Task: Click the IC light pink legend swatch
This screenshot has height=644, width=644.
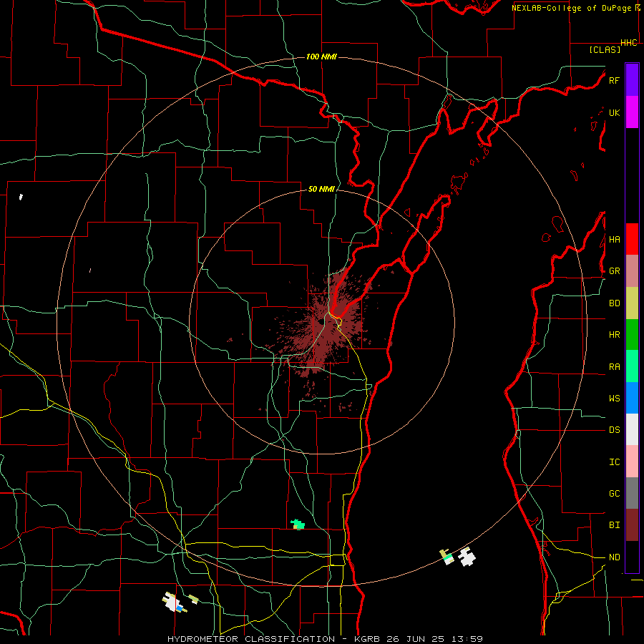Action: (x=632, y=462)
